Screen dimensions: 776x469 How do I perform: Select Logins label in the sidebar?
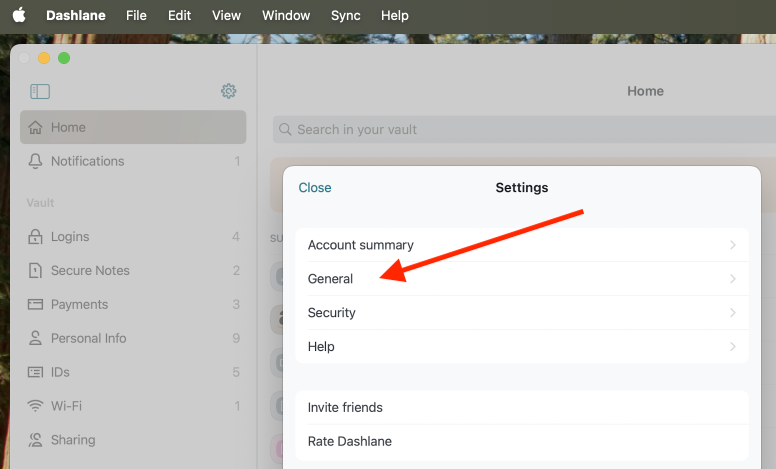pos(70,236)
